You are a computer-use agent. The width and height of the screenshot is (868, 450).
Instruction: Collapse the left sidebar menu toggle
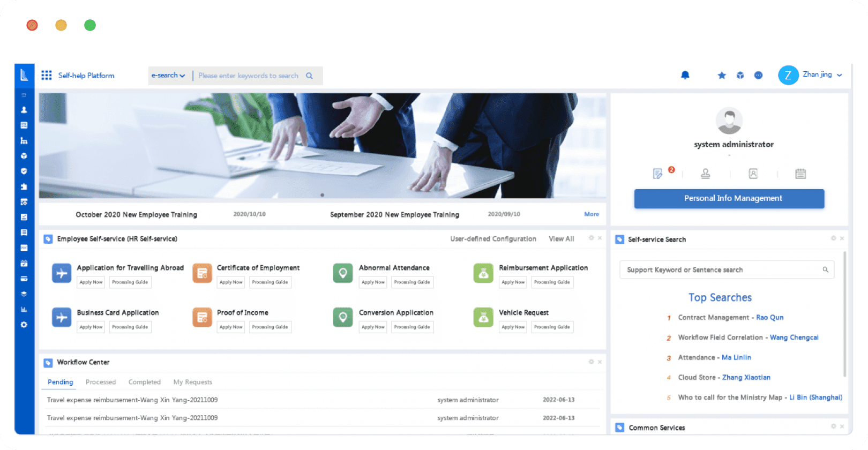point(24,95)
